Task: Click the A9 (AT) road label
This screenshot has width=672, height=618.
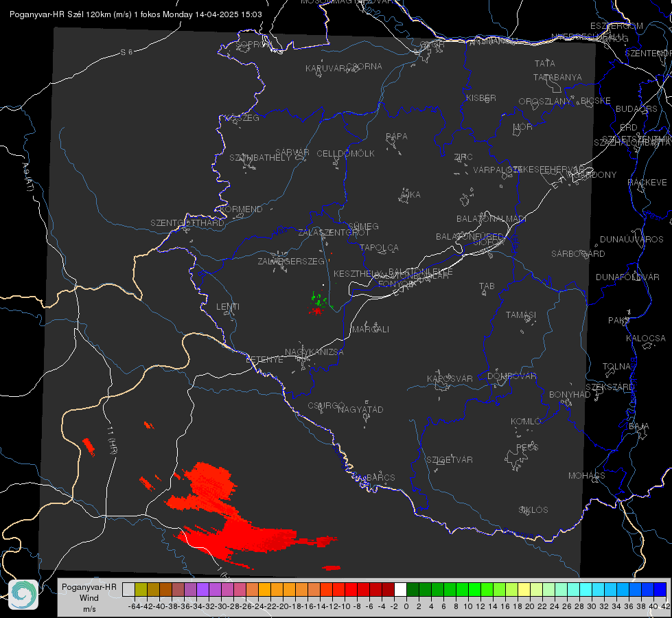Action: coord(27,177)
